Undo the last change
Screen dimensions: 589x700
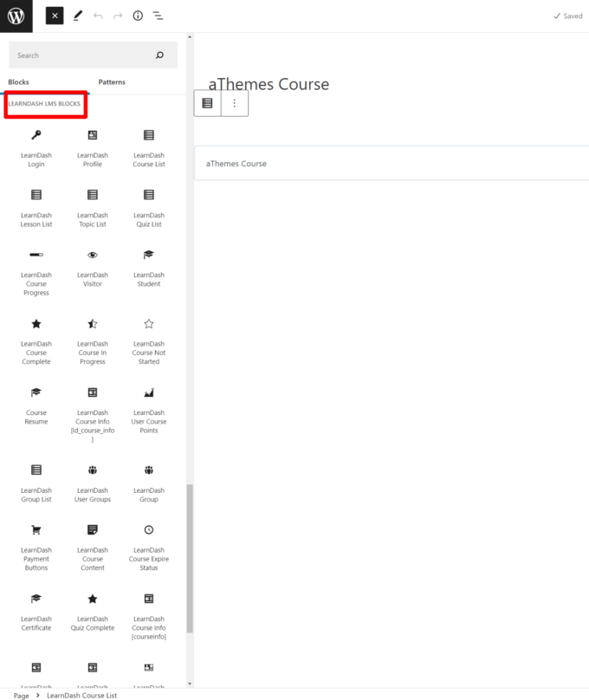(x=98, y=16)
